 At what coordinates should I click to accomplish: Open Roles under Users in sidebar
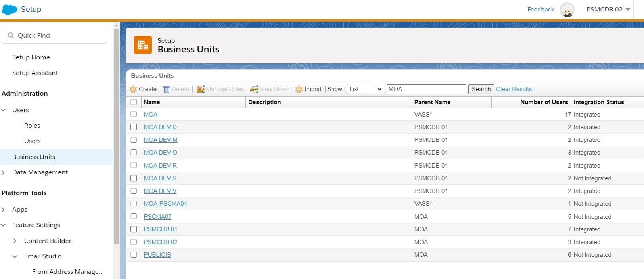[32, 126]
